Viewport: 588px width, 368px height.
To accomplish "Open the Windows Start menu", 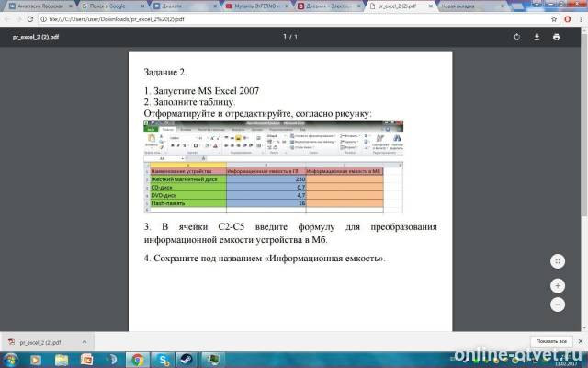I will point(10,360).
